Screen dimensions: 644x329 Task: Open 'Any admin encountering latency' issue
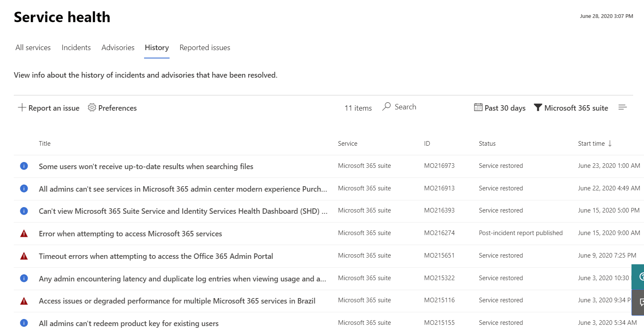pos(183,278)
